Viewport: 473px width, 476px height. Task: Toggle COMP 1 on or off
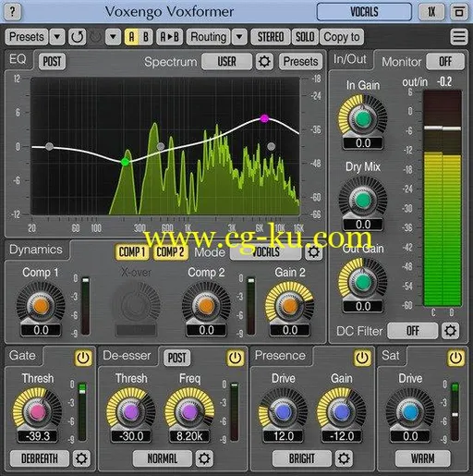132,252
